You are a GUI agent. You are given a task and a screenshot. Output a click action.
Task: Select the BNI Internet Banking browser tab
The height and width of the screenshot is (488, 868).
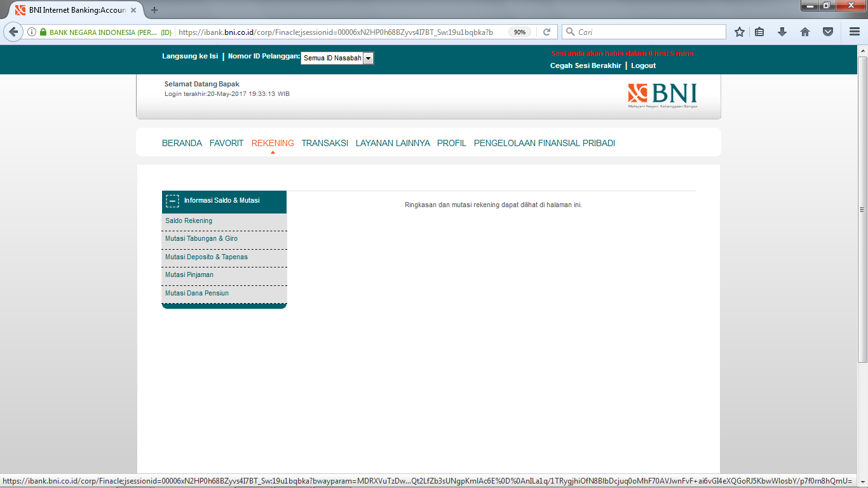click(76, 10)
